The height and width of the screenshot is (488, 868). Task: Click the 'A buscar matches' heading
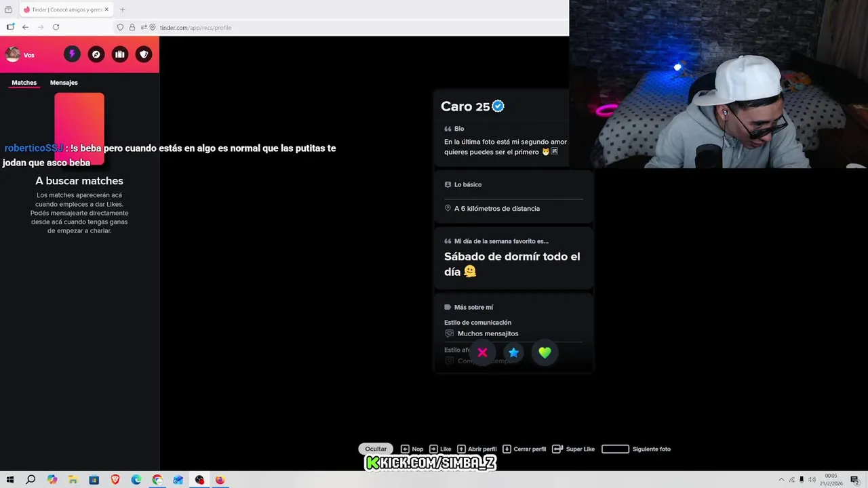79,181
